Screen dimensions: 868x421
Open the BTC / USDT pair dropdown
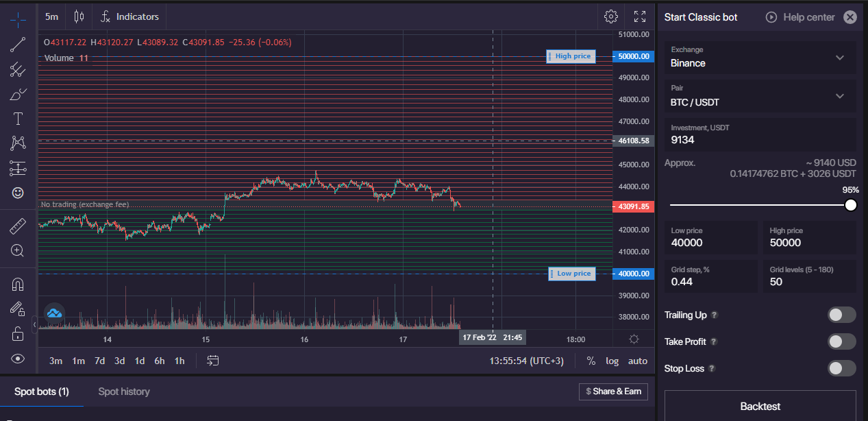[x=760, y=96]
